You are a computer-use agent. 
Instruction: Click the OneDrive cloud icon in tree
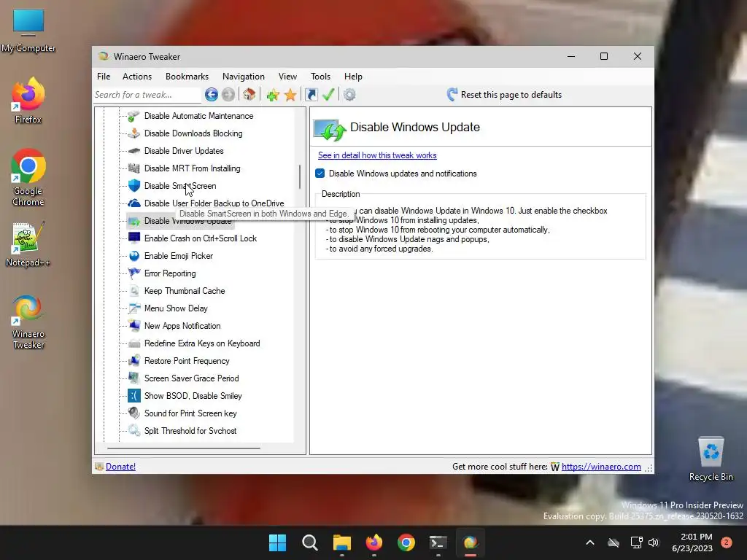click(x=134, y=203)
